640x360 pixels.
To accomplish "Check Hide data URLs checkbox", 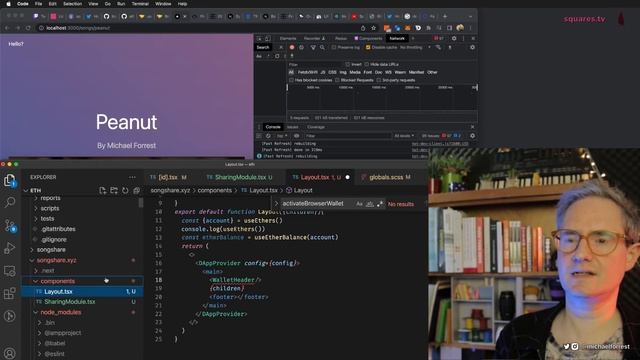I will point(367,64).
